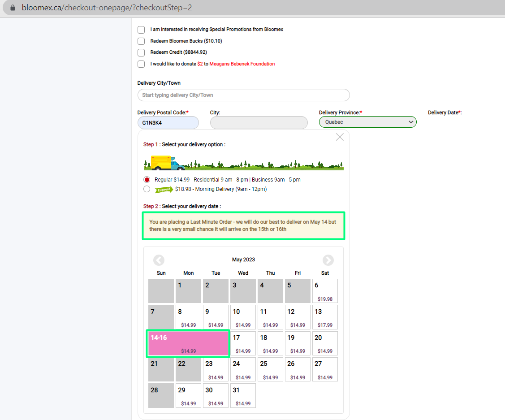The width and height of the screenshot is (505, 420).
Task: Select May 17 delivery date
Action: (243, 343)
